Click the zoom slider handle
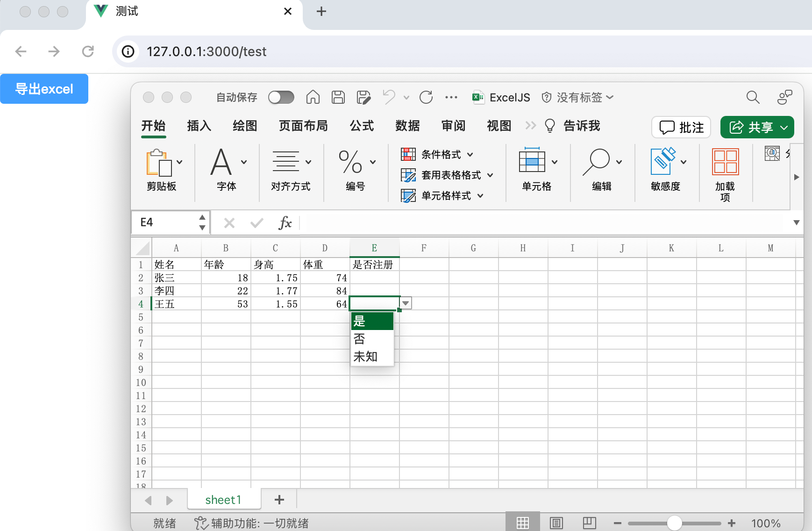Viewport: 812px width, 531px height. pos(674,523)
